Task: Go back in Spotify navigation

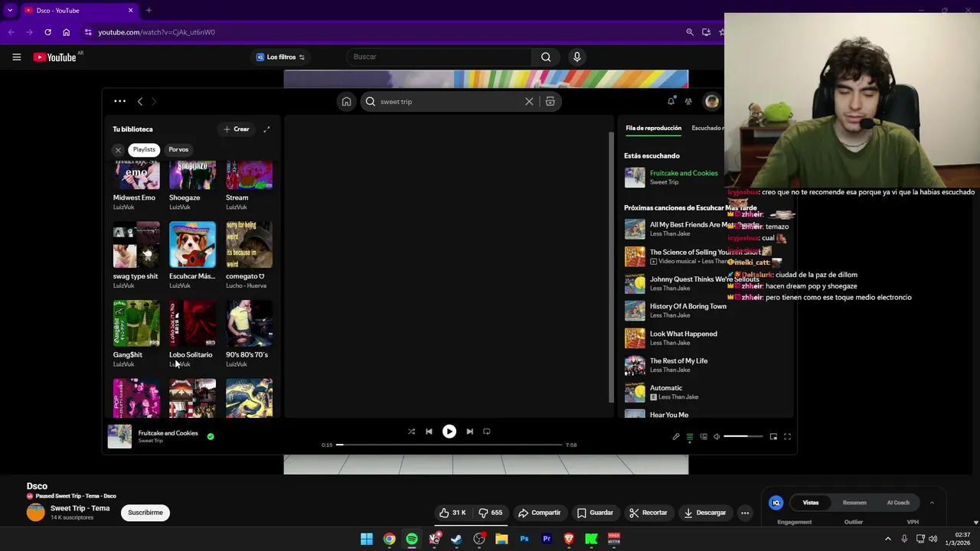Action: (x=139, y=101)
